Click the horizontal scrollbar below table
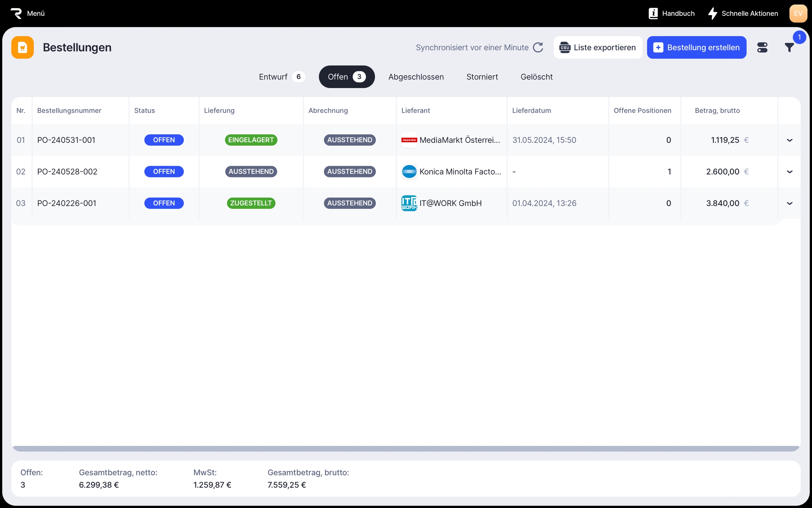The height and width of the screenshot is (508, 812). tap(405, 449)
